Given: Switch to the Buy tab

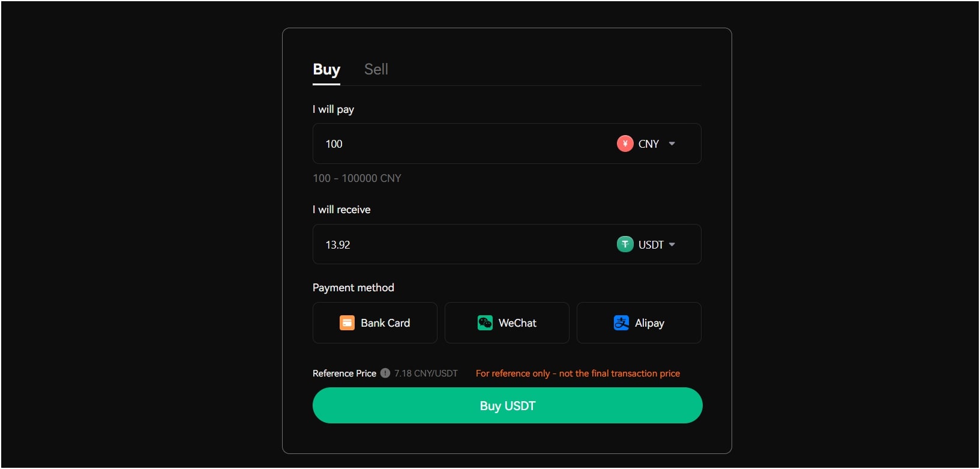Looking at the screenshot, I should pos(326,70).
